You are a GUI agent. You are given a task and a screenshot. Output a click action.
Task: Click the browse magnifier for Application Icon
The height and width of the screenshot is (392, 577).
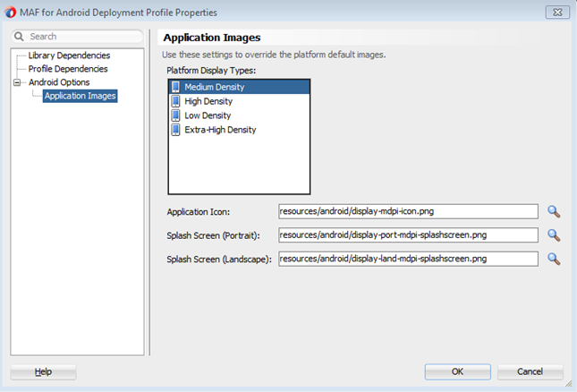click(x=554, y=211)
